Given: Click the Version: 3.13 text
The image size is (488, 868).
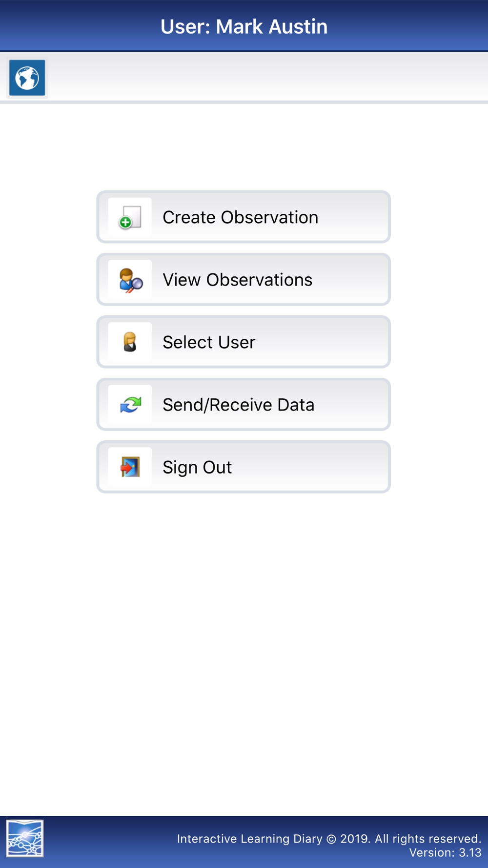Looking at the screenshot, I should pyautogui.click(x=445, y=853).
